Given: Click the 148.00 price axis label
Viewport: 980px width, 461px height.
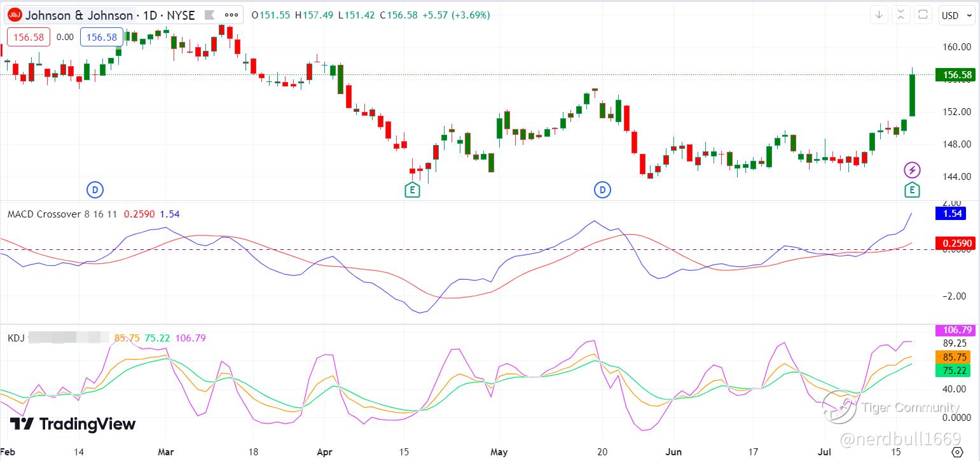Looking at the screenshot, I should [x=957, y=144].
